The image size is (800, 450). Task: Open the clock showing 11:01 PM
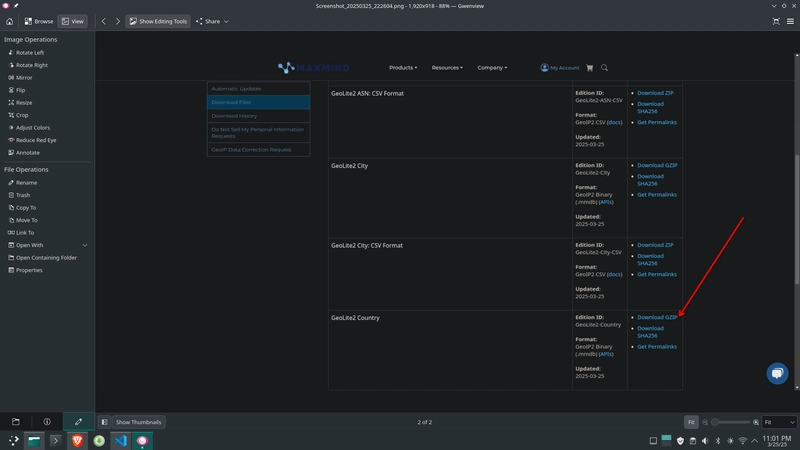[x=777, y=441]
